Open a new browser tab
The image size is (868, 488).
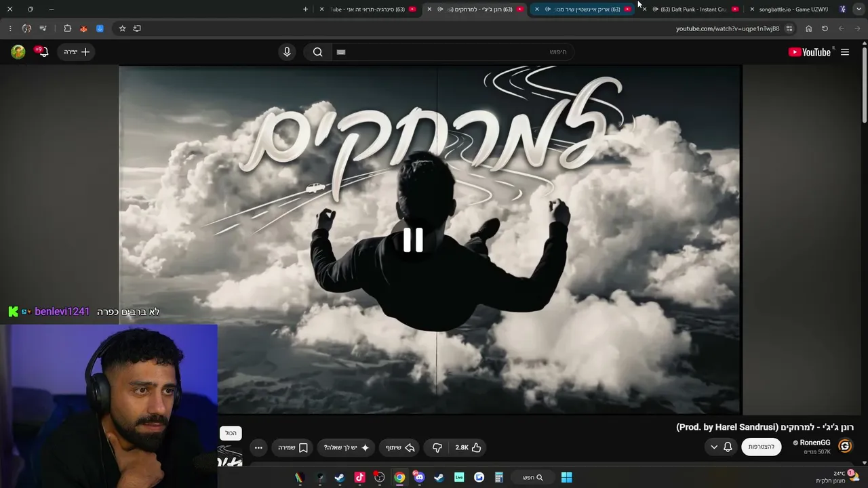pos(305,9)
